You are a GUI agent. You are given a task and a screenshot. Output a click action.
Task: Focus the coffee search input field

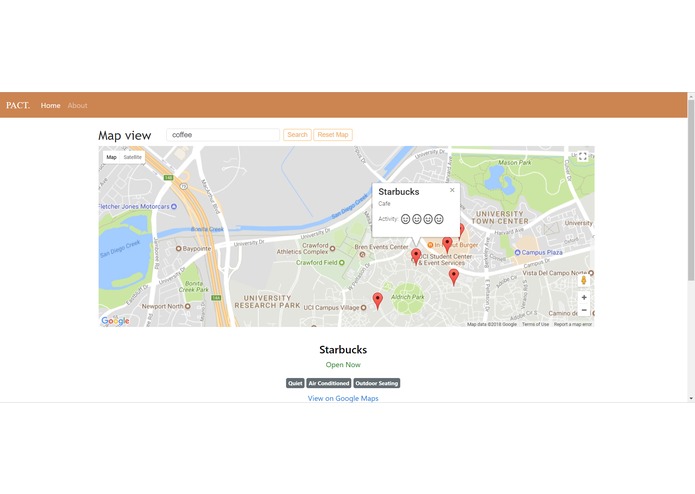tap(223, 135)
